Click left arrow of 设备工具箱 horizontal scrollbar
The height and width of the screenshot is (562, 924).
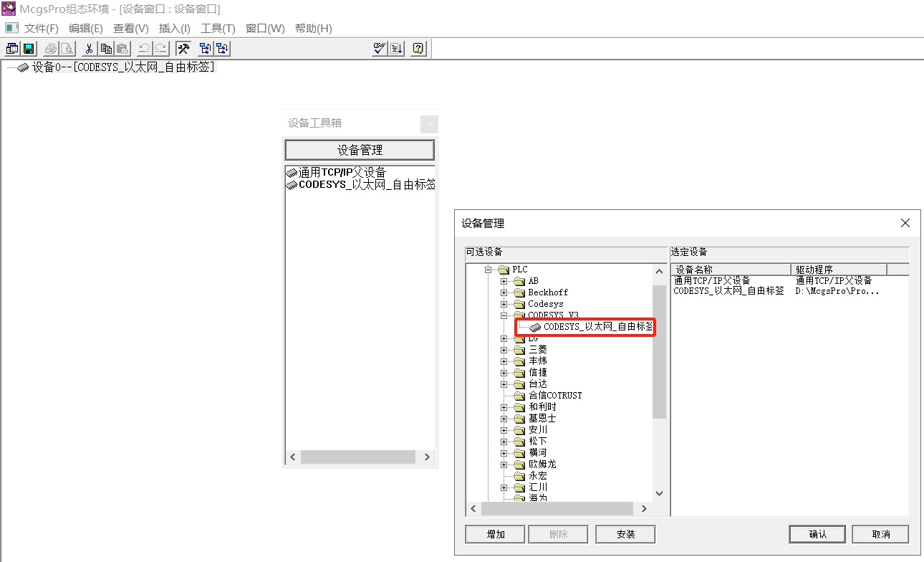point(292,457)
